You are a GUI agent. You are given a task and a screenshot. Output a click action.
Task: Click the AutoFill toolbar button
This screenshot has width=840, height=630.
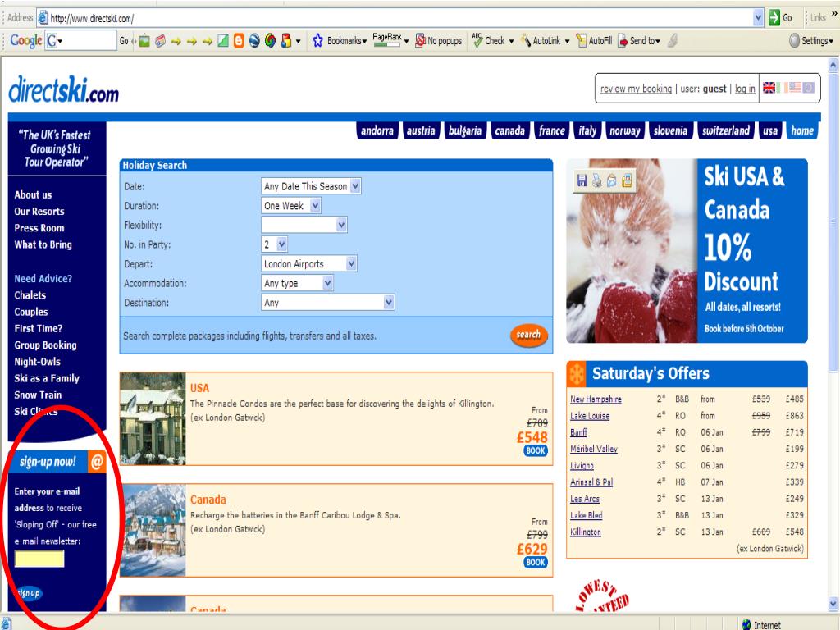click(594, 41)
